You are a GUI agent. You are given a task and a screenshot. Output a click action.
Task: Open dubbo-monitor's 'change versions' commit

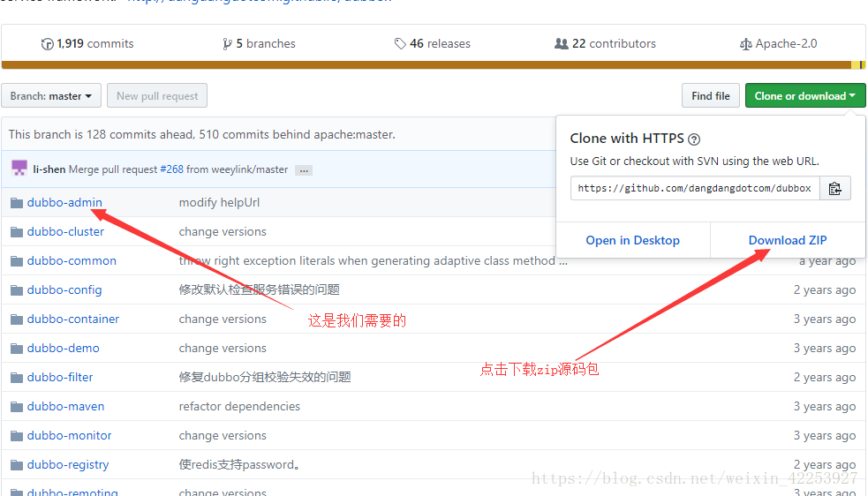tap(223, 436)
